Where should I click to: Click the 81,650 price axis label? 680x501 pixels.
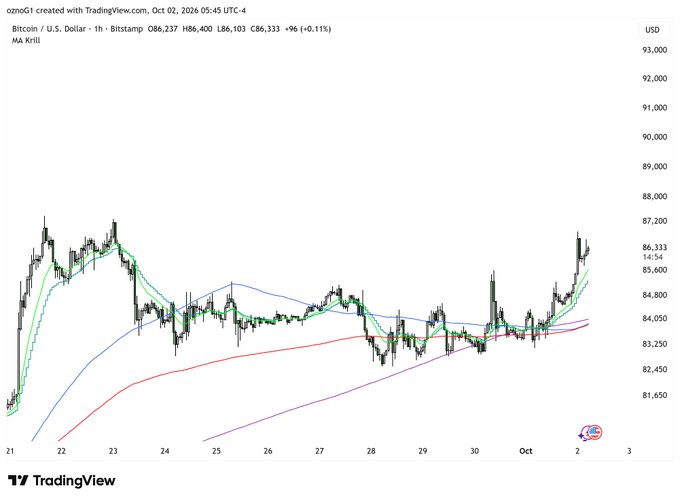tap(654, 395)
